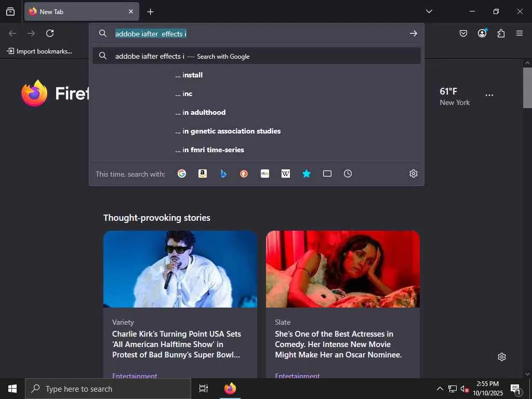The height and width of the screenshot is (399, 532).
Task: Click the page vertical scrollbar thumb
Action: [x=527, y=87]
